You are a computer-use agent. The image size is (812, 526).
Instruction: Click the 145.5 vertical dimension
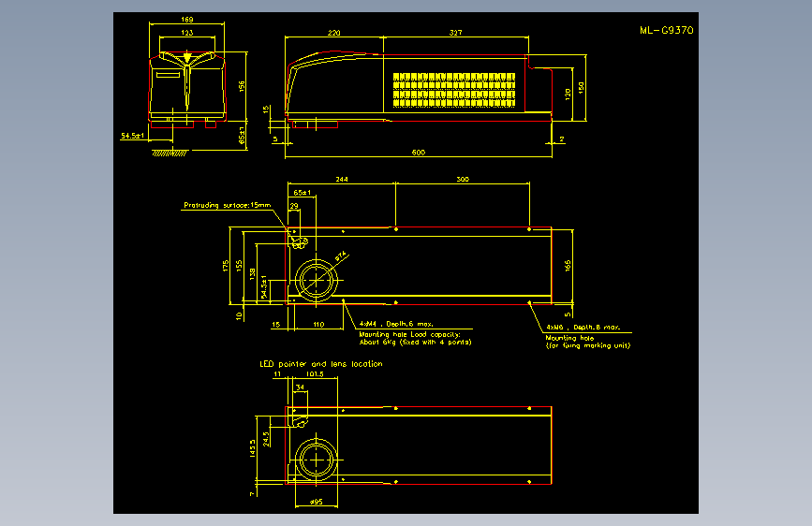(252, 448)
